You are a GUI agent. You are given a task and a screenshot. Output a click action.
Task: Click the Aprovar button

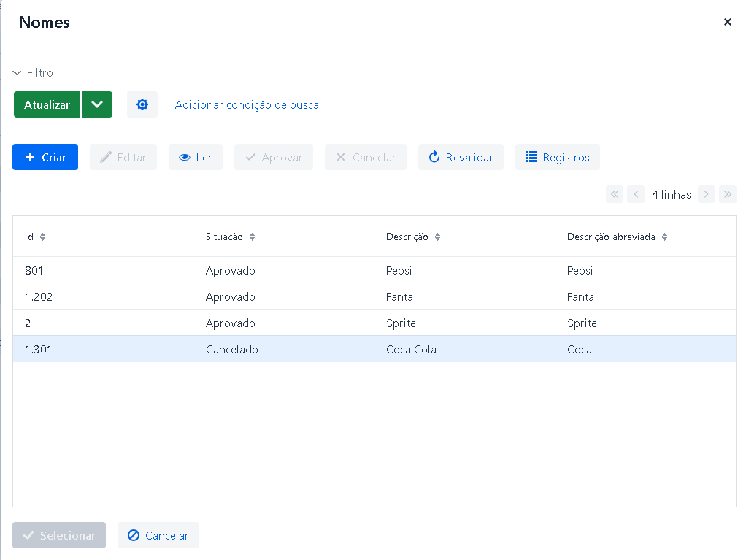(274, 157)
